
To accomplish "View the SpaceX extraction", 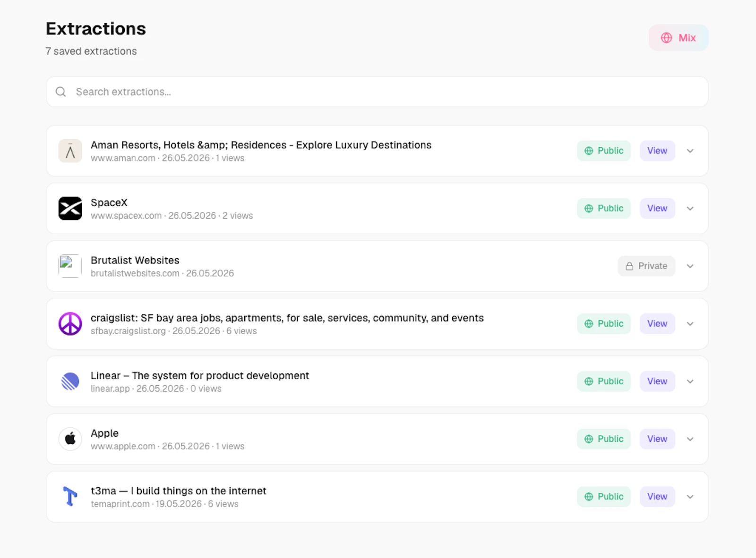I will [x=657, y=208].
